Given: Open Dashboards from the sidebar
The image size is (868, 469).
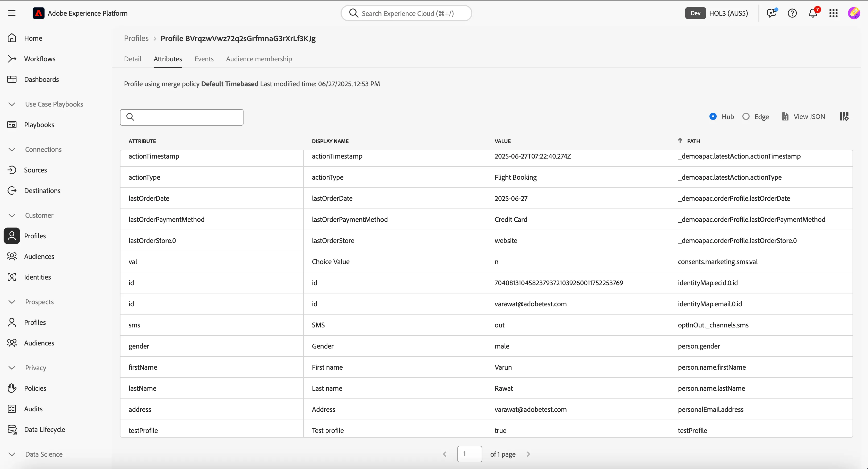Looking at the screenshot, I should point(41,80).
